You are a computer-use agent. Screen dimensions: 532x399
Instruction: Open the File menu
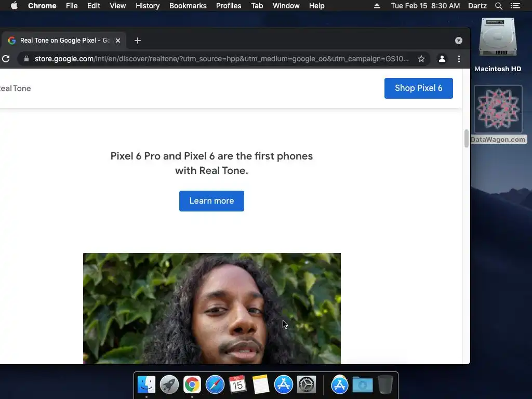tap(72, 6)
